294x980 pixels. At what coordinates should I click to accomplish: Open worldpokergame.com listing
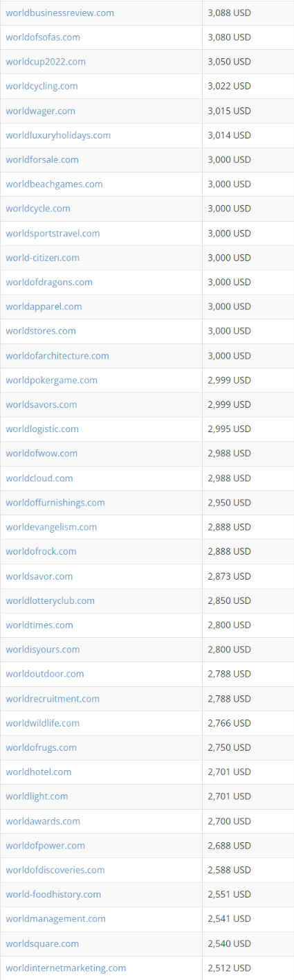pos(52,380)
